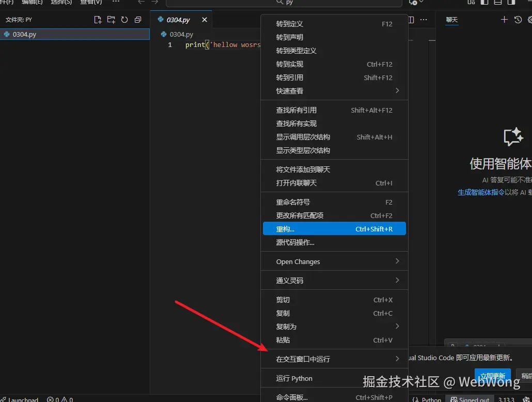532x402 pixels.
Task: Choose 剪切 from context menu
Action: [x=334, y=300]
